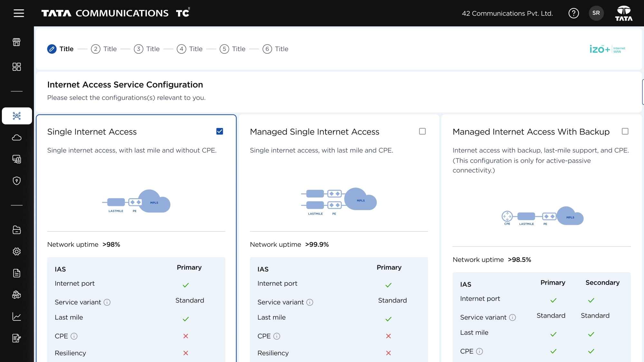Click the >99.9% network uptime value
The height and width of the screenshot is (362, 644).
pyautogui.click(x=317, y=245)
